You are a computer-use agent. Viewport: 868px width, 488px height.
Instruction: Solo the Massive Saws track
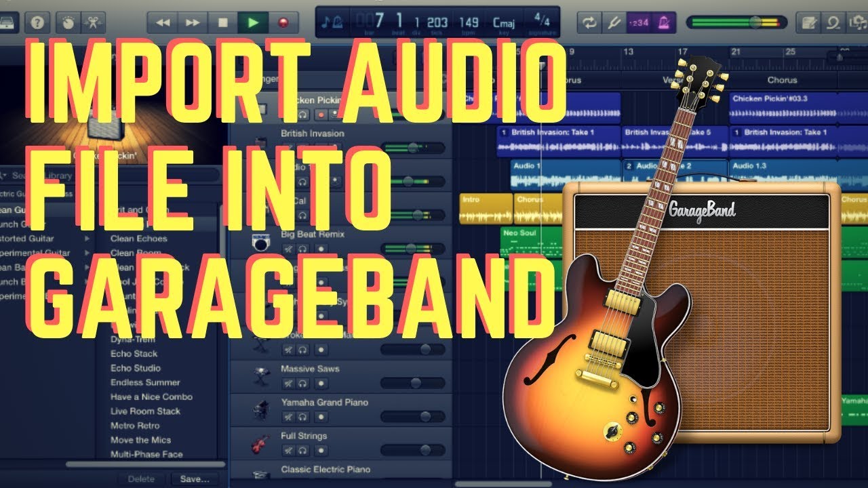tap(302, 383)
